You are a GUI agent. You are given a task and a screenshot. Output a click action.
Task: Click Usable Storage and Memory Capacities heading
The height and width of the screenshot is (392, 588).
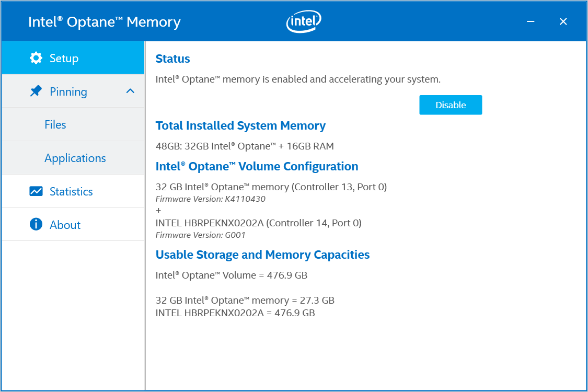pos(262,255)
